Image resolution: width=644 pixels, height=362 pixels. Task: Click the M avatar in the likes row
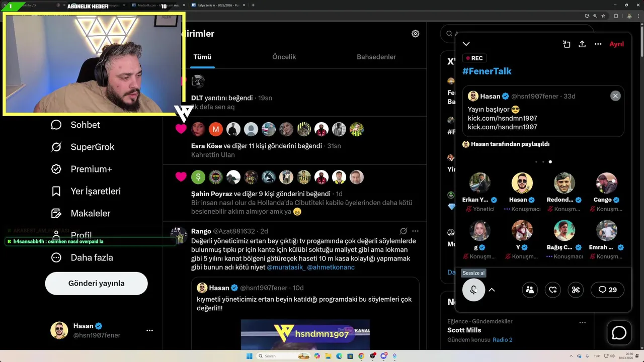point(215,129)
